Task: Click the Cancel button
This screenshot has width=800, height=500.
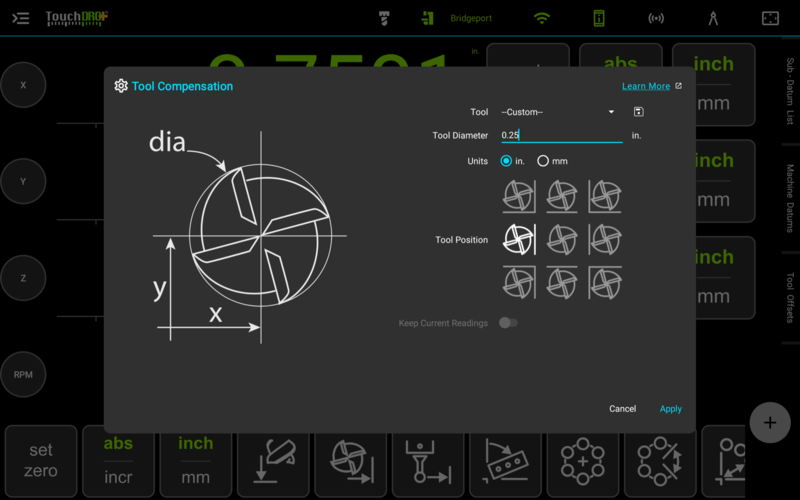Action: click(622, 409)
